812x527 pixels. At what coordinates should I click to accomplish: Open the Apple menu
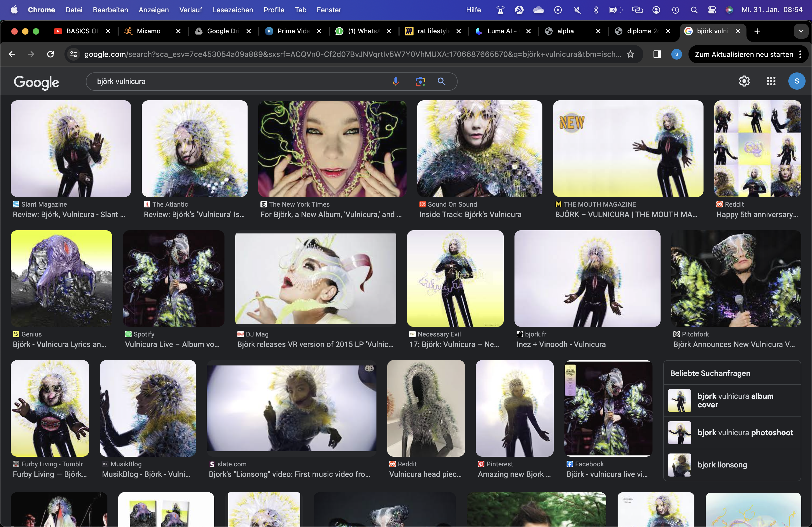point(14,10)
